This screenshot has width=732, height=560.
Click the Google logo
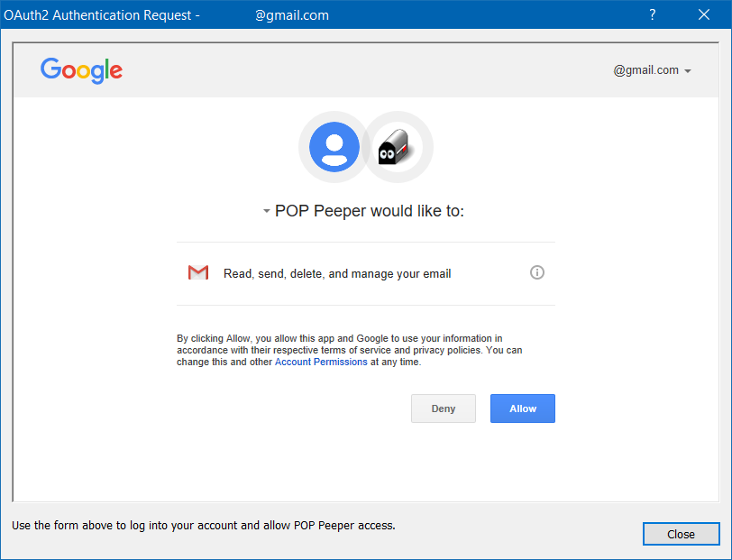pyautogui.click(x=81, y=70)
